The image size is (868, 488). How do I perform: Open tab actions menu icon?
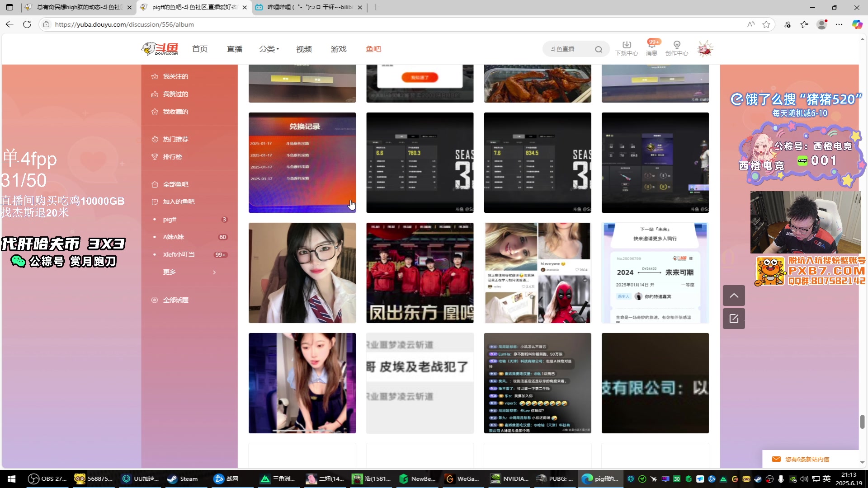tap(9, 7)
